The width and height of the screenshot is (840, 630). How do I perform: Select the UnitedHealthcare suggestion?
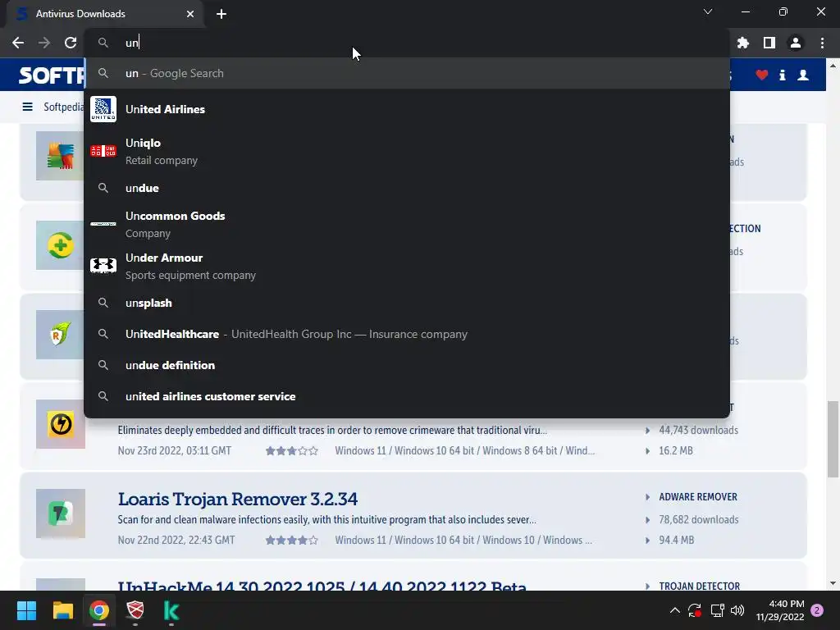[x=407, y=334]
